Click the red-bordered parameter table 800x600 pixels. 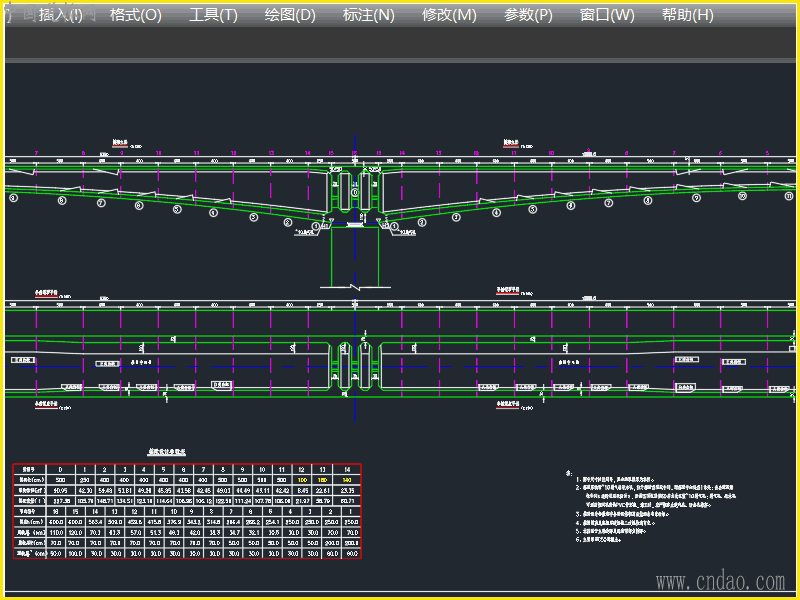click(x=186, y=511)
